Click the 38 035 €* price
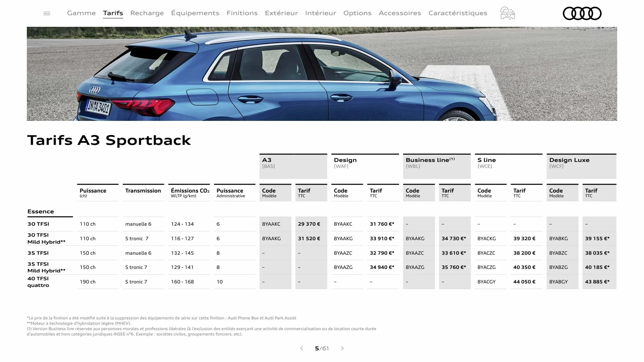Screen dimensions: 644x362 coord(597,253)
